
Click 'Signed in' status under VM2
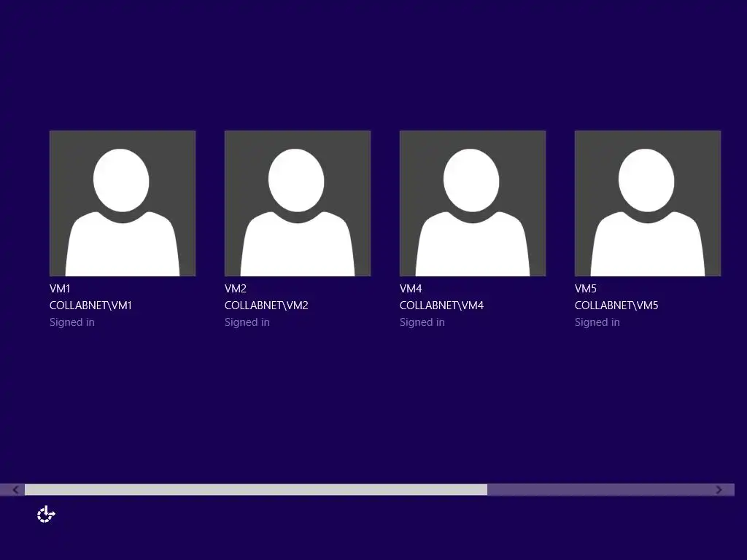click(247, 322)
